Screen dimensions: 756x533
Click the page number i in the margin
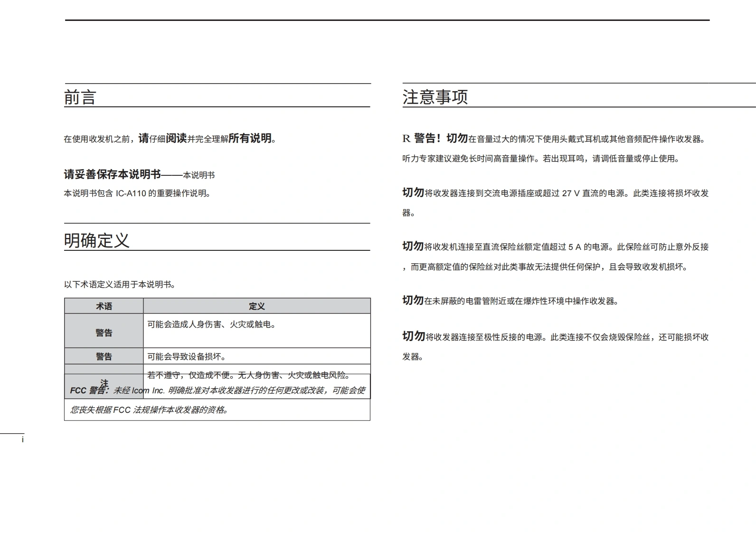[22, 440]
